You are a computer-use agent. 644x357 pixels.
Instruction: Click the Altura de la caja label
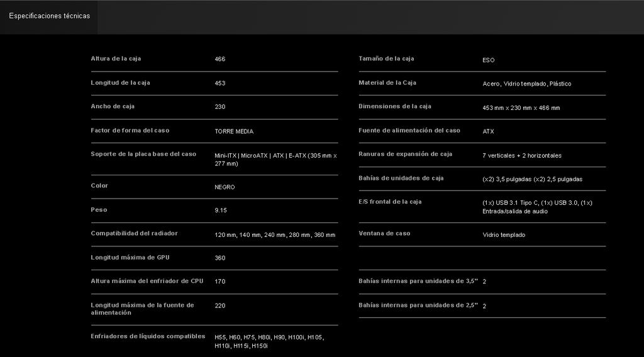[116, 58]
